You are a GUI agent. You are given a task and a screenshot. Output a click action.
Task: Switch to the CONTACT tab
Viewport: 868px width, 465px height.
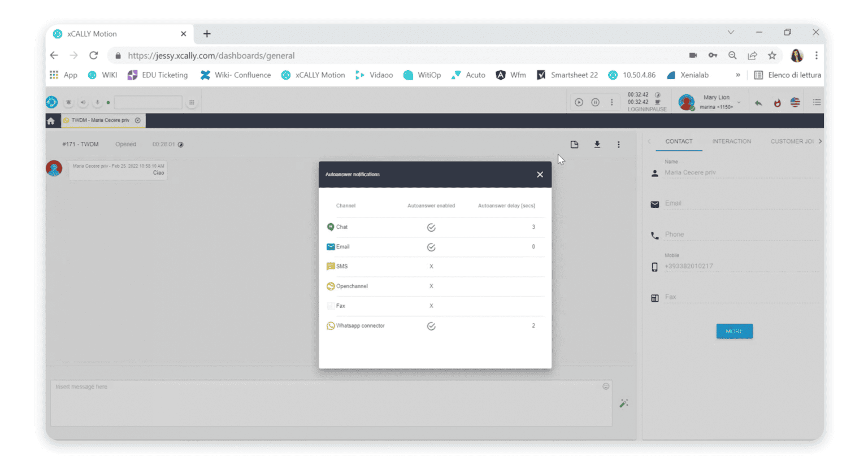click(x=679, y=141)
